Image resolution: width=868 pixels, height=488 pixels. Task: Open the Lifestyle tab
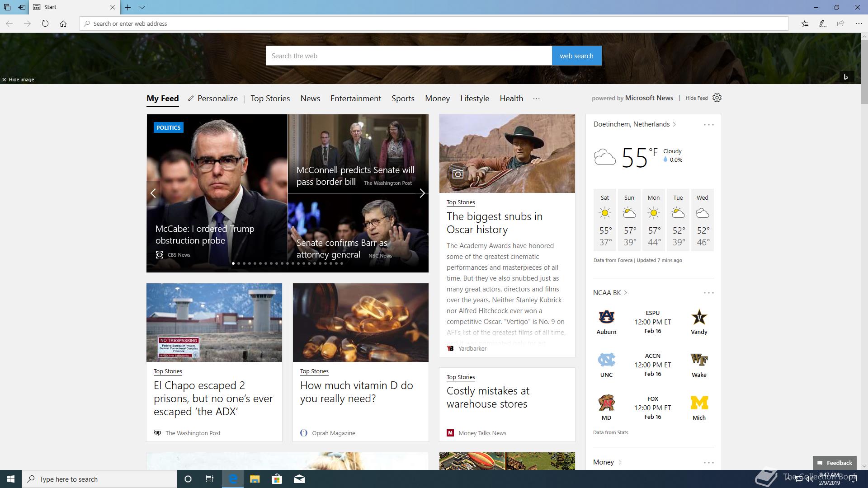click(x=475, y=99)
